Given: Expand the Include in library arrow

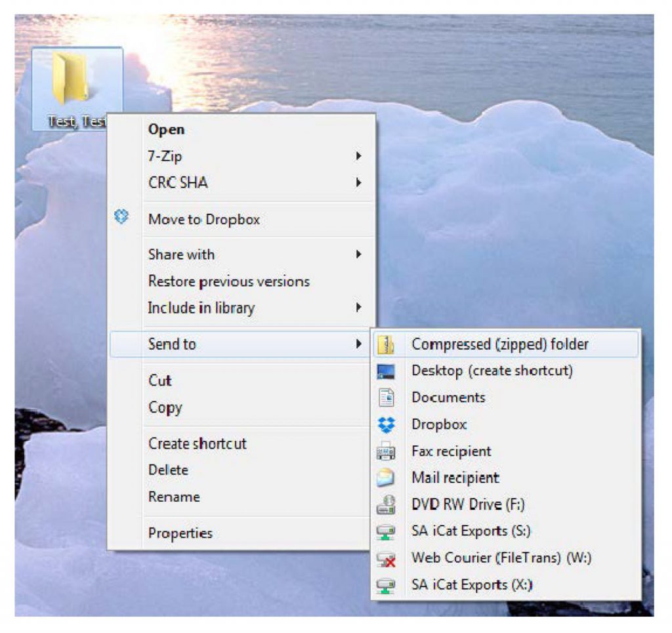Looking at the screenshot, I should [358, 308].
